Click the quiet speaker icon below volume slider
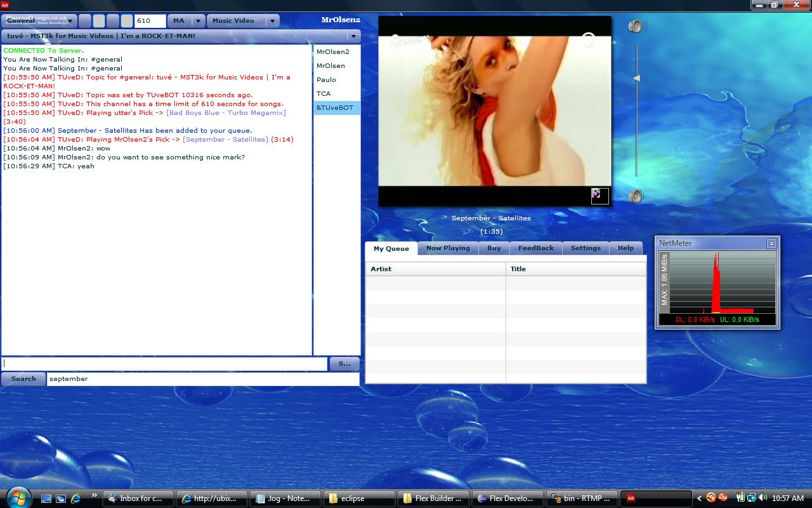Image resolution: width=812 pixels, height=508 pixels. pos(635,196)
